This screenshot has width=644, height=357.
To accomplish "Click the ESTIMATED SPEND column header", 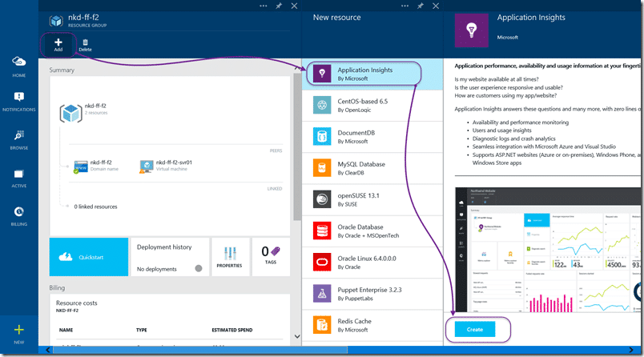I will point(232,330).
